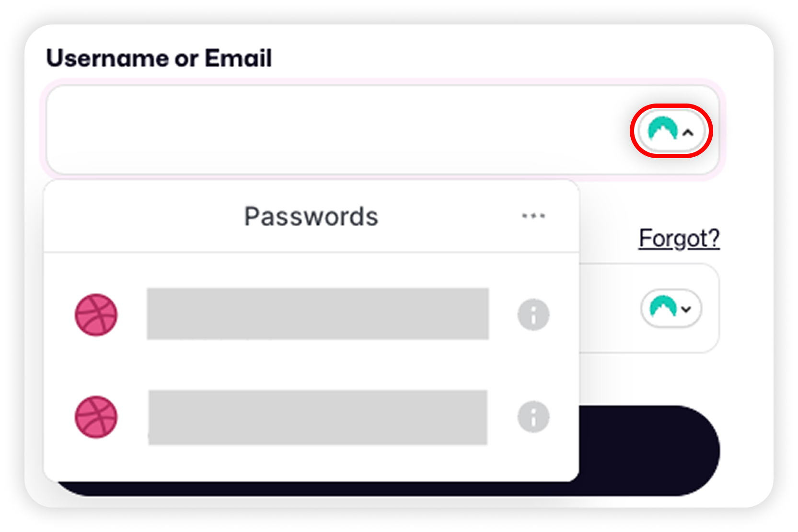
Task: Click the Passwords heading in the popup
Action: [x=311, y=216]
